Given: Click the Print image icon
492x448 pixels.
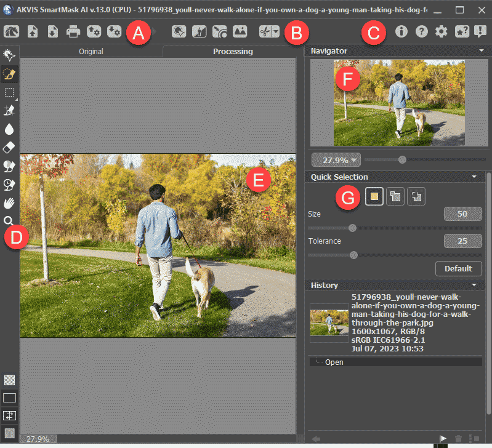Looking at the screenshot, I should [x=73, y=31].
